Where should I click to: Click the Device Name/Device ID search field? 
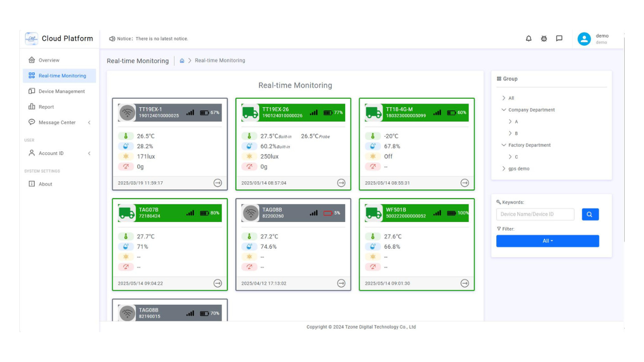pyautogui.click(x=535, y=215)
